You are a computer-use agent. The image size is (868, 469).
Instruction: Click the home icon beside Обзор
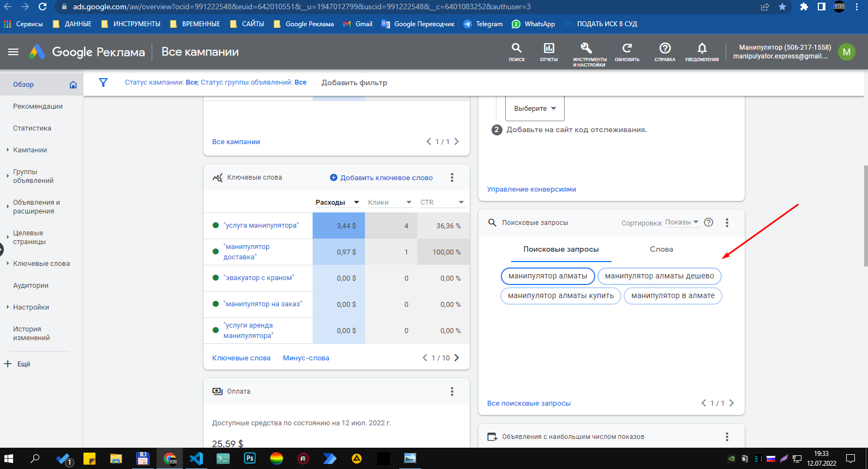pos(73,85)
